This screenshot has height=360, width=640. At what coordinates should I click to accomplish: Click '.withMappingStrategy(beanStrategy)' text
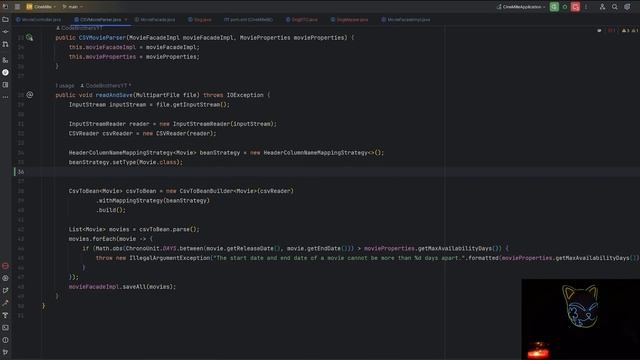point(153,200)
